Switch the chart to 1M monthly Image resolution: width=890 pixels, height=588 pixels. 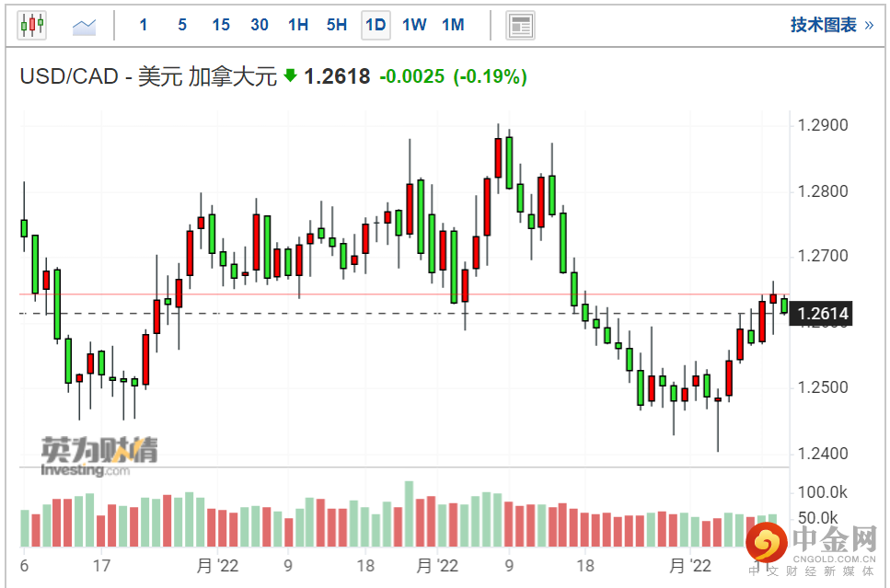coord(453,25)
